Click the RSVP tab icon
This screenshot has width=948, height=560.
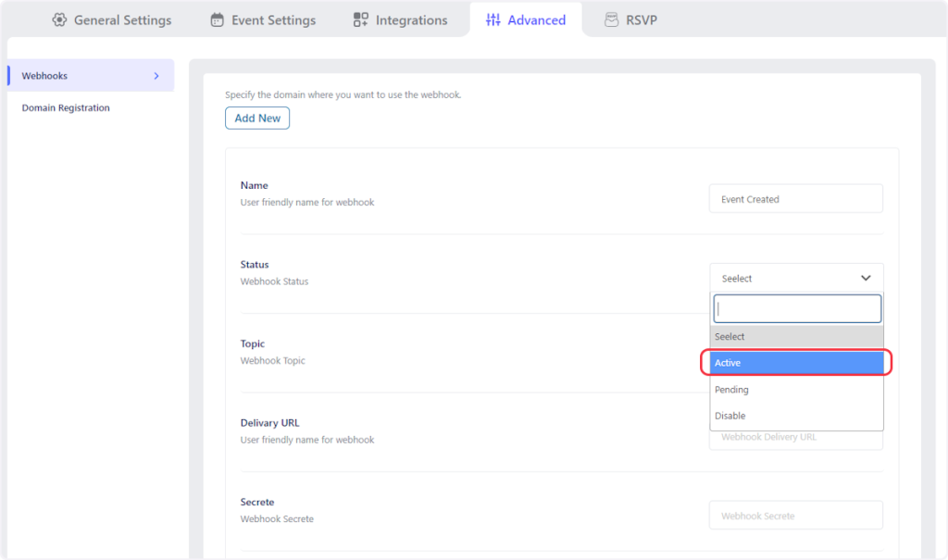(611, 19)
